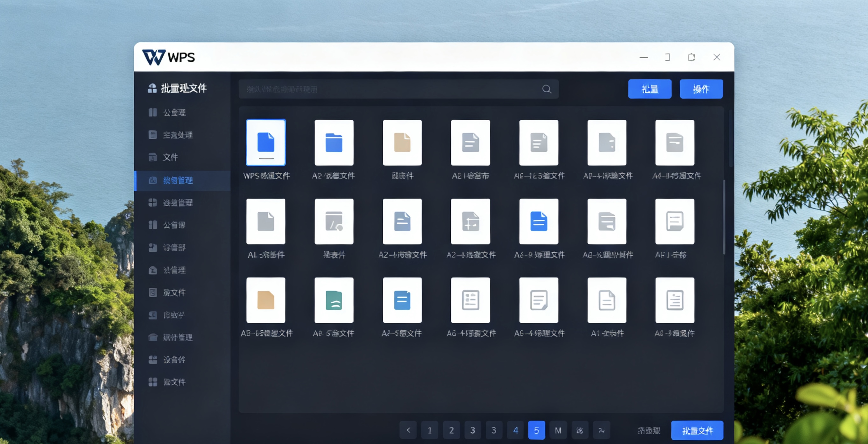
Task: Open the orange document in third row
Action: point(266,300)
